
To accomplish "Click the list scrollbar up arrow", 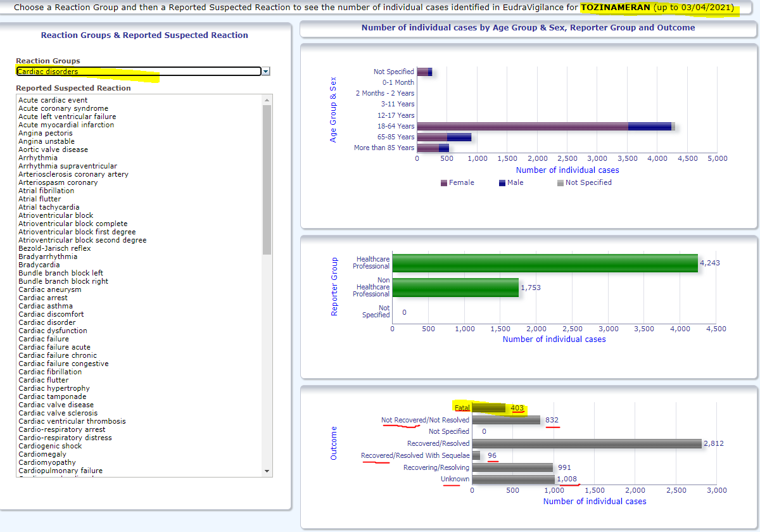I will point(267,100).
